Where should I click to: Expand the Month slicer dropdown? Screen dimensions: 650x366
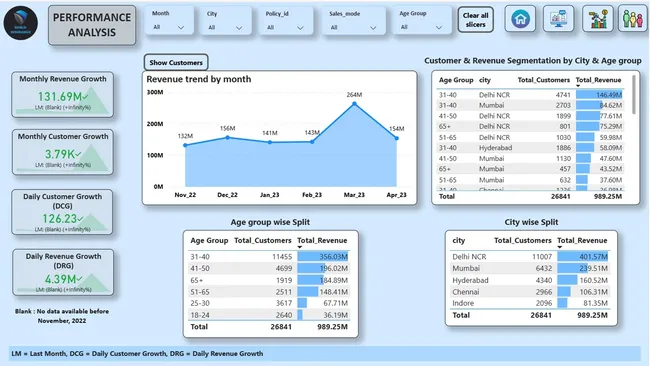pyautogui.click(x=181, y=27)
